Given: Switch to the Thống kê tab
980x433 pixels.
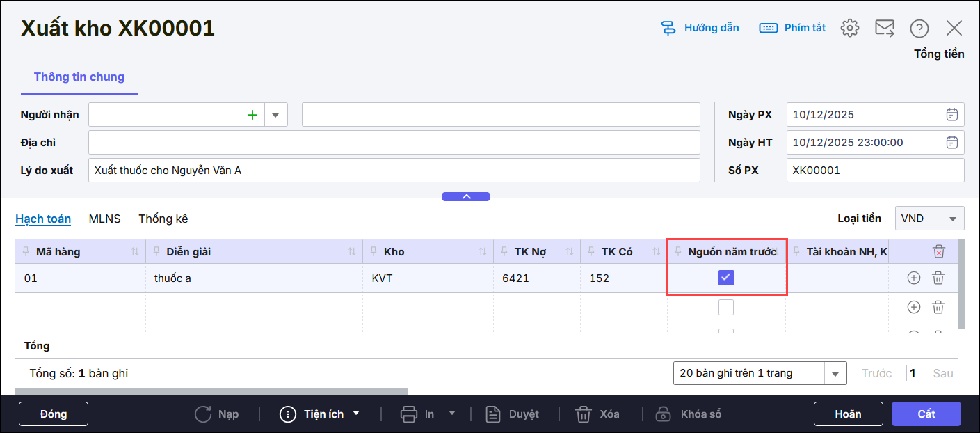Looking at the screenshot, I should tap(163, 219).
